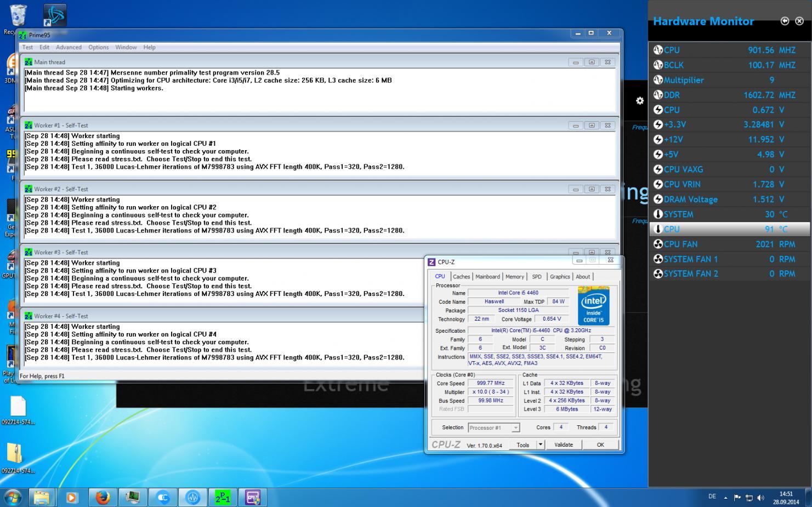Click the DDR frequency waveform icon
Screen dimensions: 812x507
658,95
